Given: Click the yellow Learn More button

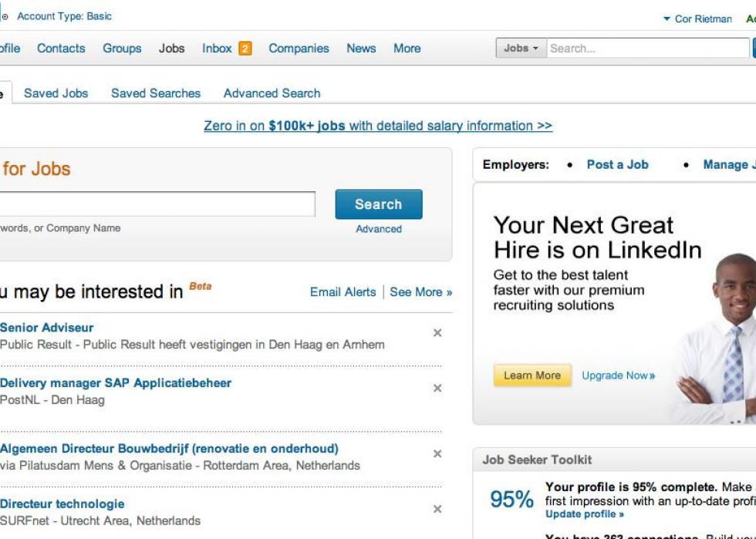Looking at the screenshot, I should pyautogui.click(x=532, y=375).
